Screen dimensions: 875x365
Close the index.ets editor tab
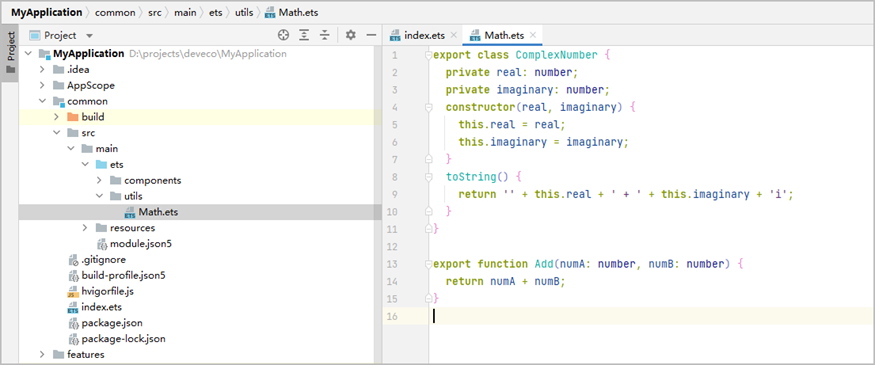pyautogui.click(x=454, y=35)
